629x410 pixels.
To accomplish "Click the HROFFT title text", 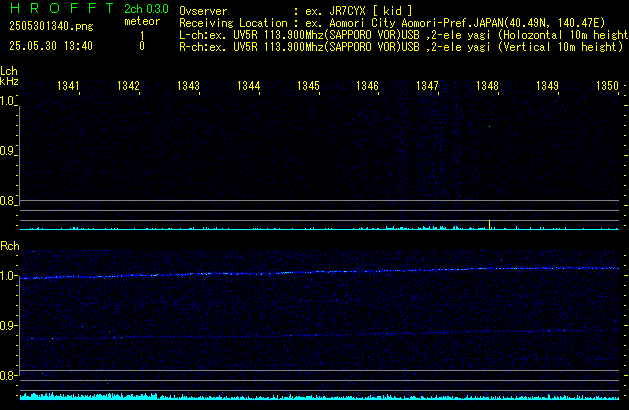I will point(62,8).
